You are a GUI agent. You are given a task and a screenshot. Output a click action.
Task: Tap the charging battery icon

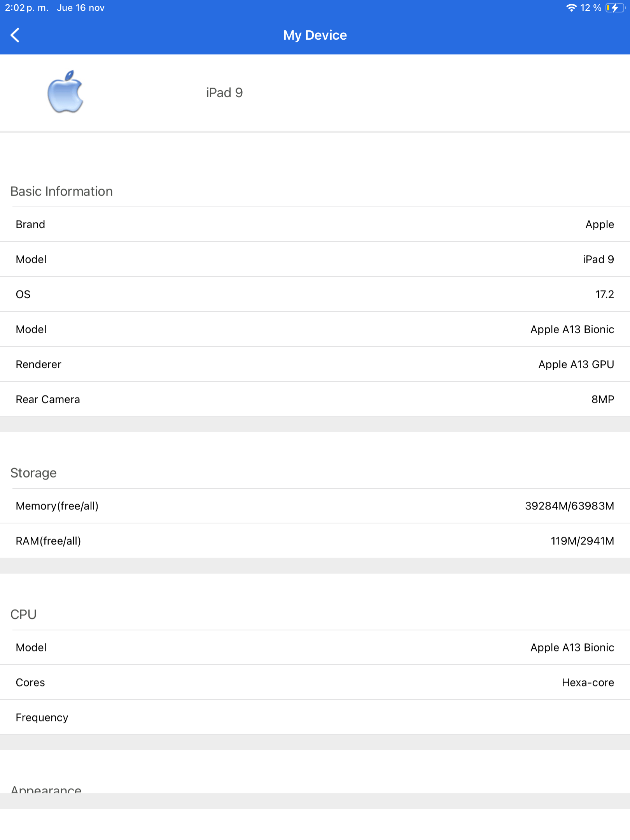click(615, 8)
